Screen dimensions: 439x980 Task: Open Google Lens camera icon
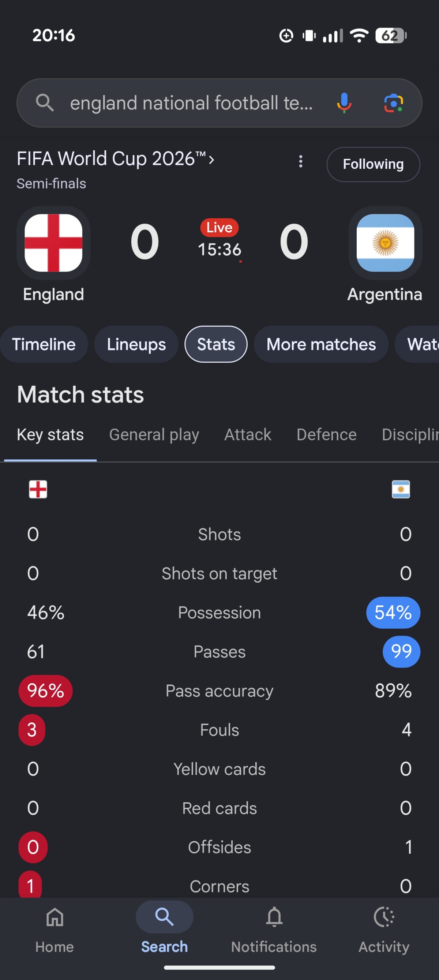click(393, 103)
